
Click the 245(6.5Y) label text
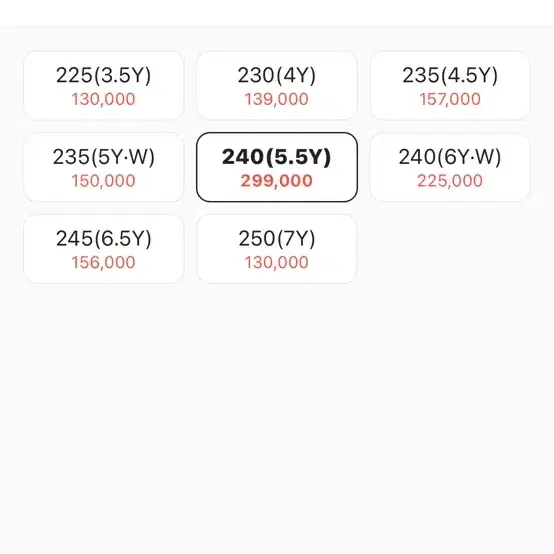104,238
